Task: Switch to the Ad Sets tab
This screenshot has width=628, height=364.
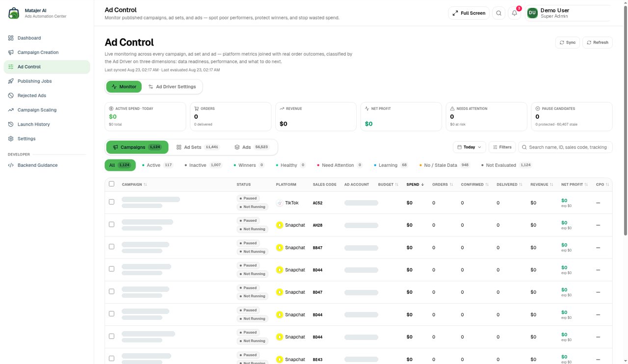Action: pos(198,147)
